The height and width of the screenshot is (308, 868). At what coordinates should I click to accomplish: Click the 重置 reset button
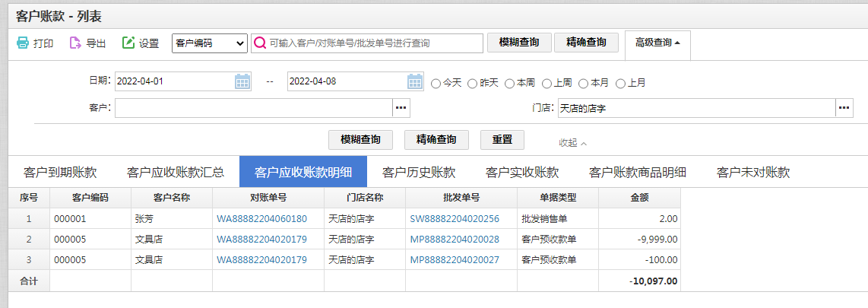pyautogui.click(x=502, y=140)
